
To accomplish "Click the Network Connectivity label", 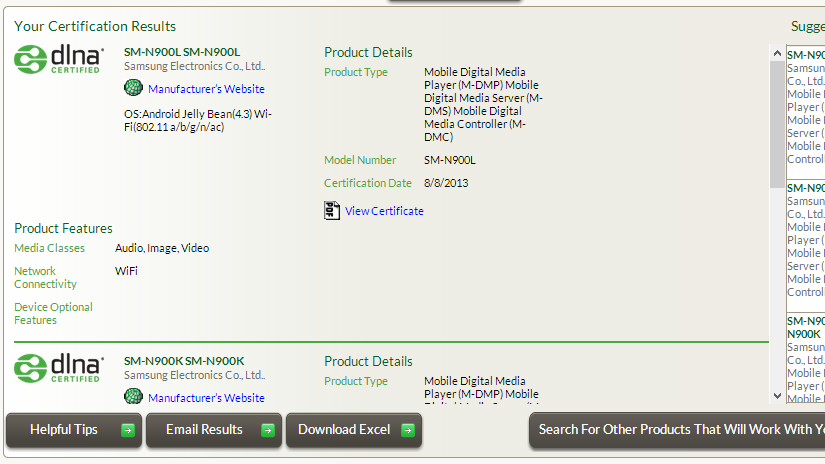I will click(46, 277).
